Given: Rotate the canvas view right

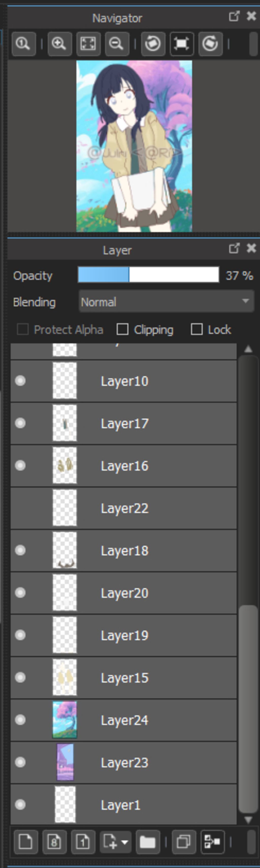Looking at the screenshot, I should pos(210,44).
